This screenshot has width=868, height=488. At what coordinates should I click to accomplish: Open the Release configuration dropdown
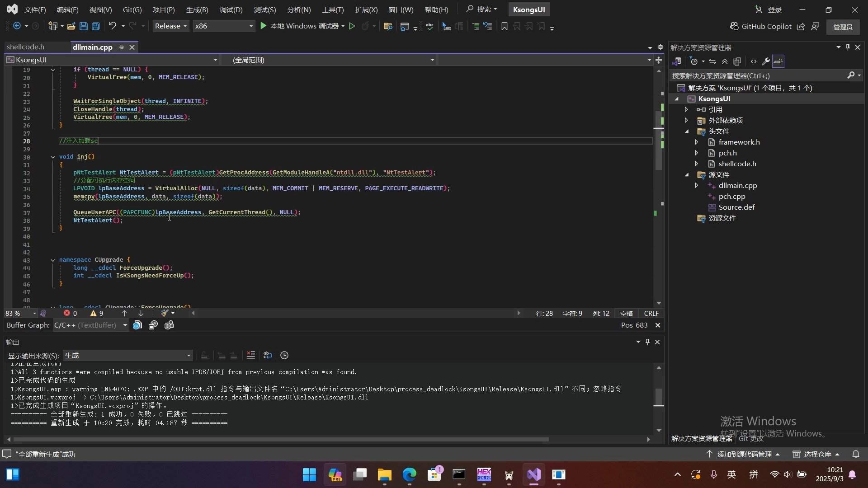(x=170, y=26)
